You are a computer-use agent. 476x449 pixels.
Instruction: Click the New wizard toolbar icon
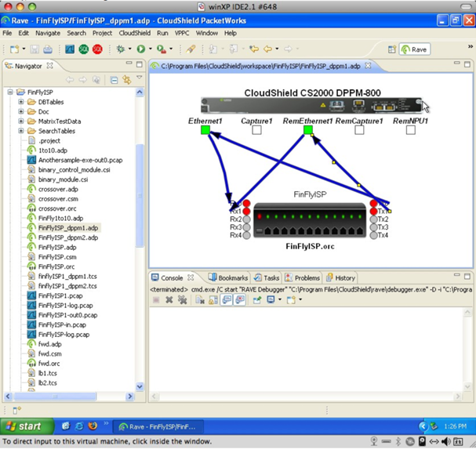point(14,49)
